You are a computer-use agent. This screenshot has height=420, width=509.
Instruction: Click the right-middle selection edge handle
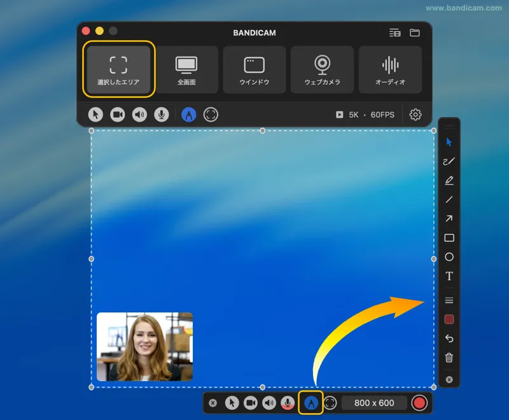(x=434, y=259)
